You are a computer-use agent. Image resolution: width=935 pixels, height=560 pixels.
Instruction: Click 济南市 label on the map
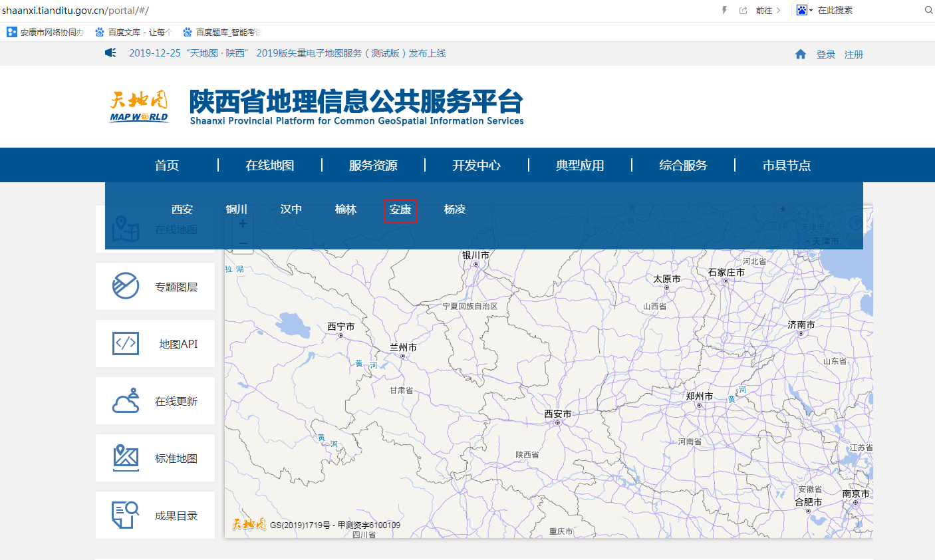[801, 325]
